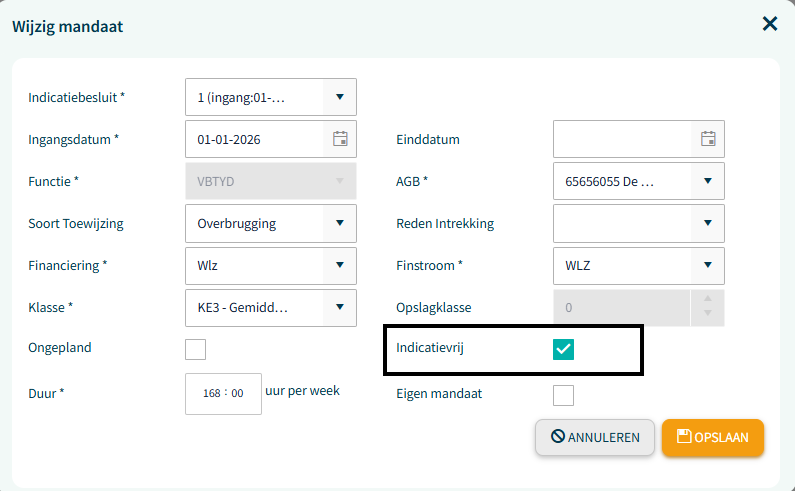This screenshot has width=795, height=491.
Task: Expand the Financiering dropdown
Action: pyautogui.click(x=340, y=265)
